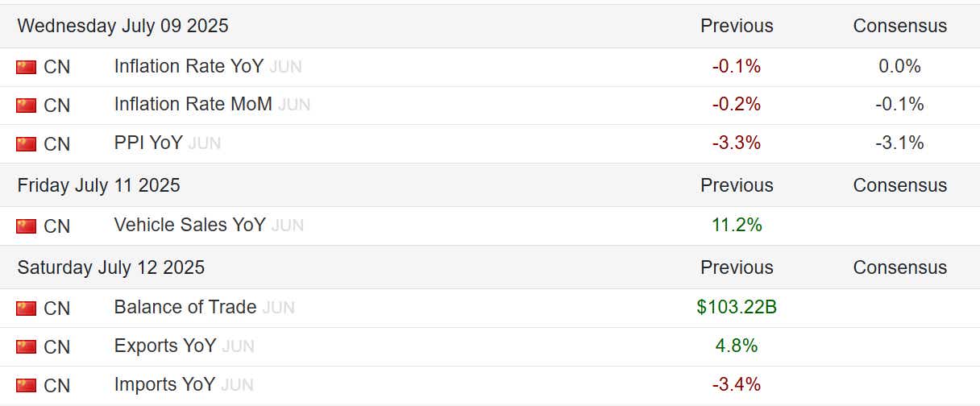Click China flag beside PPI YoY

click(x=27, y=144)
